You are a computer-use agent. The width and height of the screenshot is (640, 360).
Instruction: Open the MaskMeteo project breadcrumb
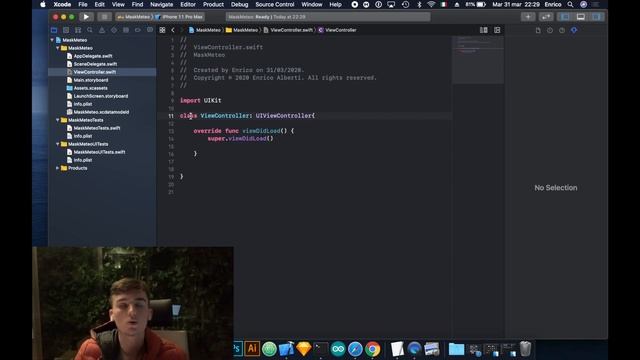[x=204, y=30]
